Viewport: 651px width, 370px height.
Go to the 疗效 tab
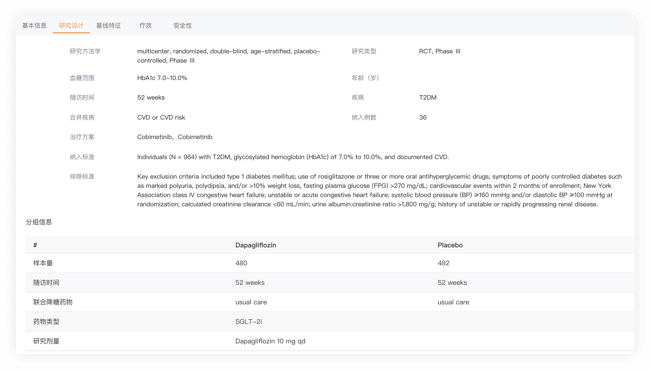145,26
